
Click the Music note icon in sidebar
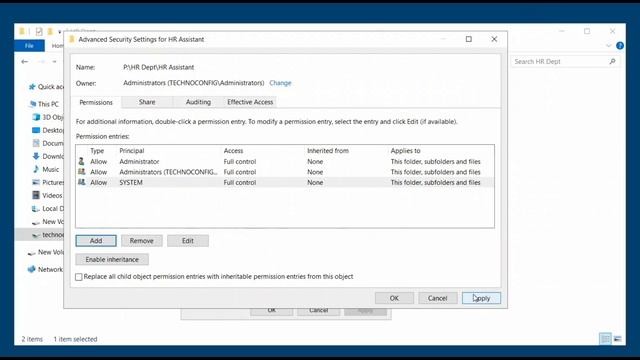pyautogui.click(x=36, y=169)
